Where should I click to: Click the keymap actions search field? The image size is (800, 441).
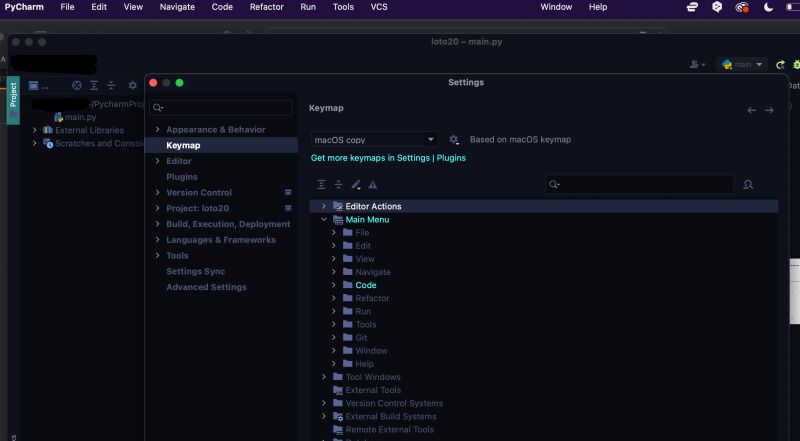[x=639, y=184]
